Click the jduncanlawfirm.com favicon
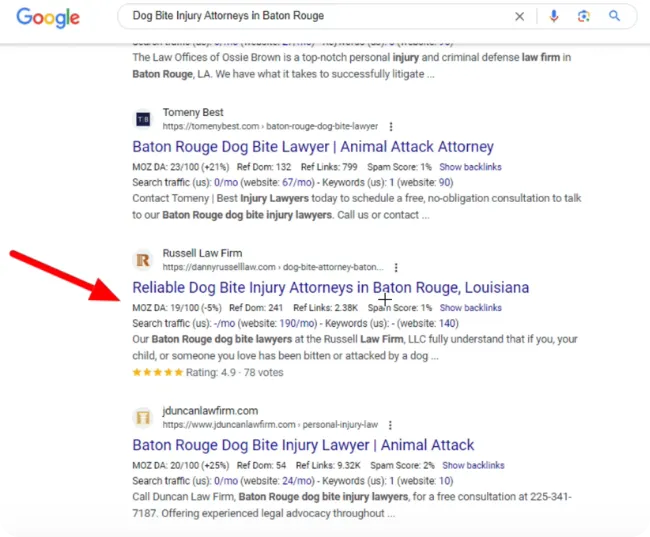This screenshot has height=537, width=650. (x=143, y=417)
